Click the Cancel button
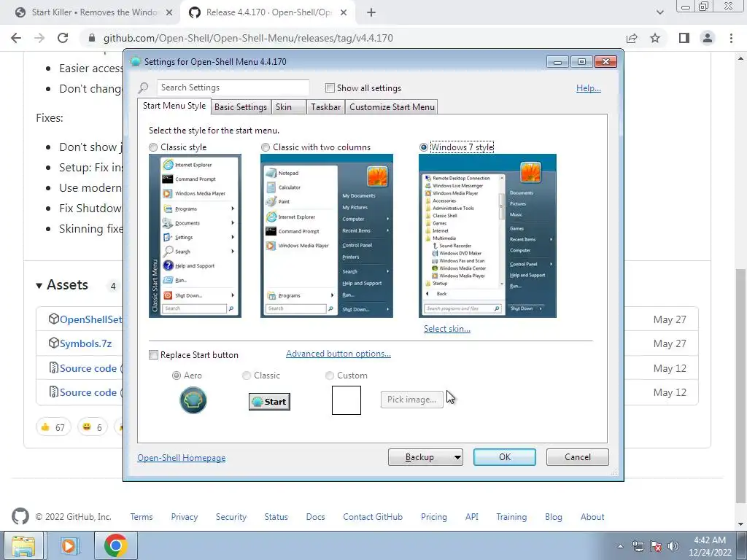This screenshot has width=747, height=560. point(578,457)
